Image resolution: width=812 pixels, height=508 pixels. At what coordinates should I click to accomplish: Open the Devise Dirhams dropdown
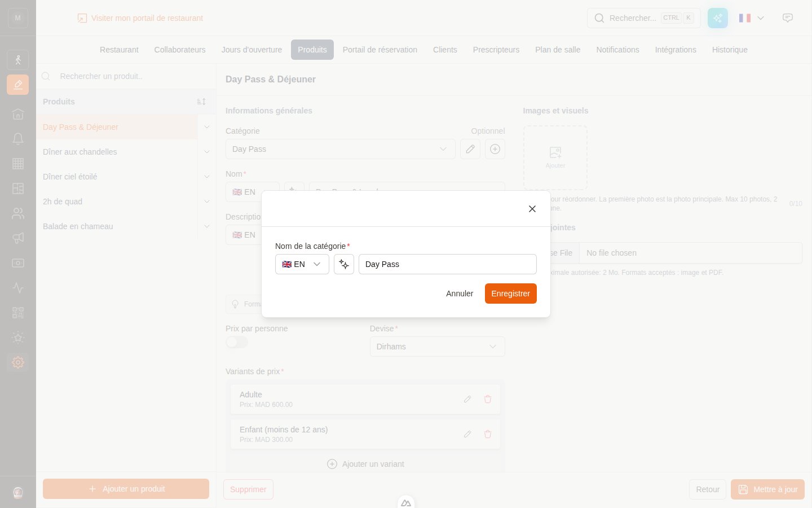tap(438, 347)
